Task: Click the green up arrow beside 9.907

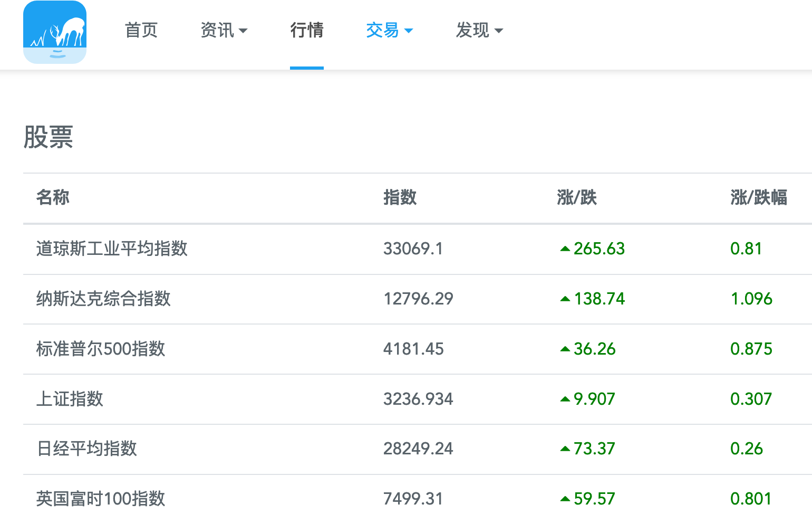Action: click(x=565, y=399)
